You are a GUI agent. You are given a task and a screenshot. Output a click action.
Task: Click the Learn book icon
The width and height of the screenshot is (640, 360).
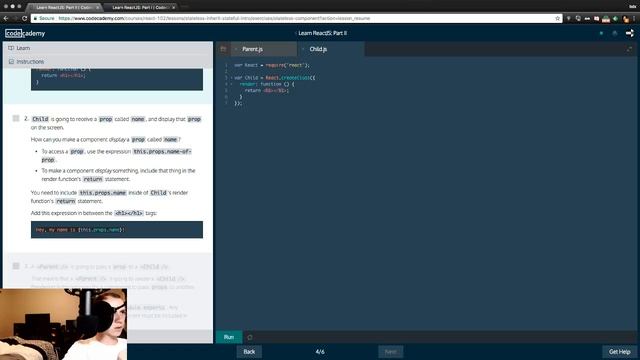11,48
